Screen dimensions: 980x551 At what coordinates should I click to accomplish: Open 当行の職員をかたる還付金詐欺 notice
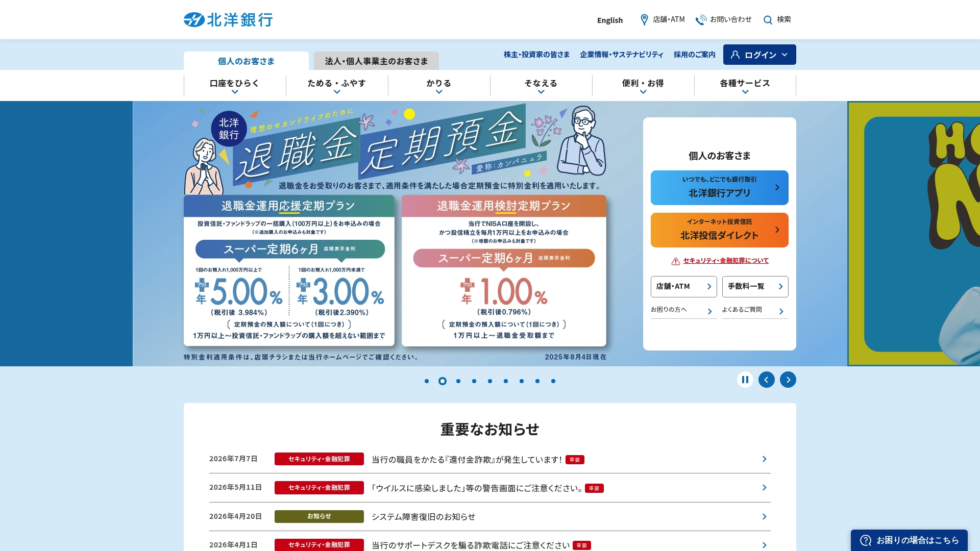[467, 460]
